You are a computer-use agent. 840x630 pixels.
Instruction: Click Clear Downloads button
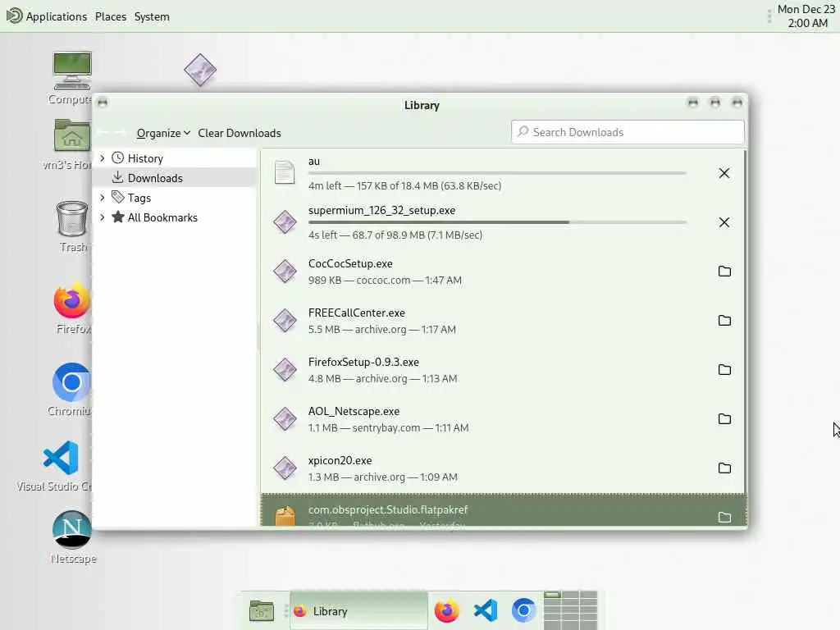[240, 133]
